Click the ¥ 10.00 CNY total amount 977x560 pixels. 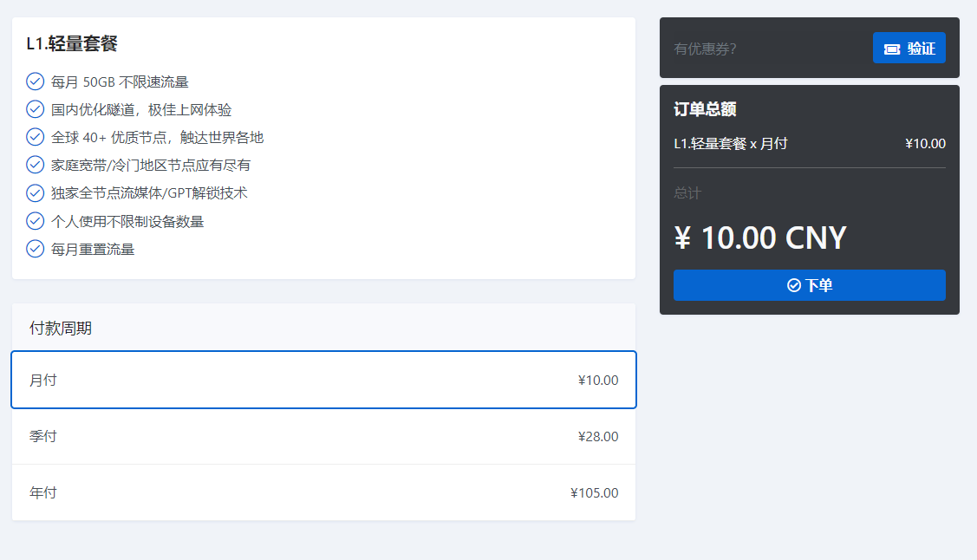760,238
